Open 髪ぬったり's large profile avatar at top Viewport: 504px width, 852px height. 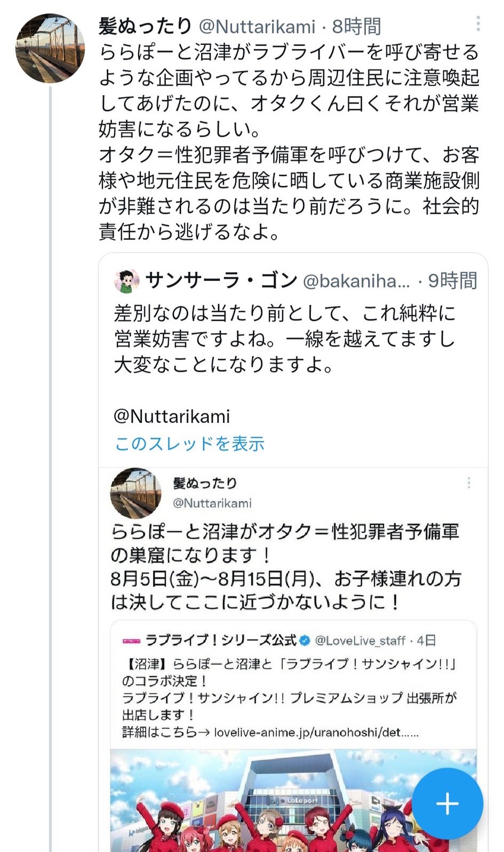(50, 49)
